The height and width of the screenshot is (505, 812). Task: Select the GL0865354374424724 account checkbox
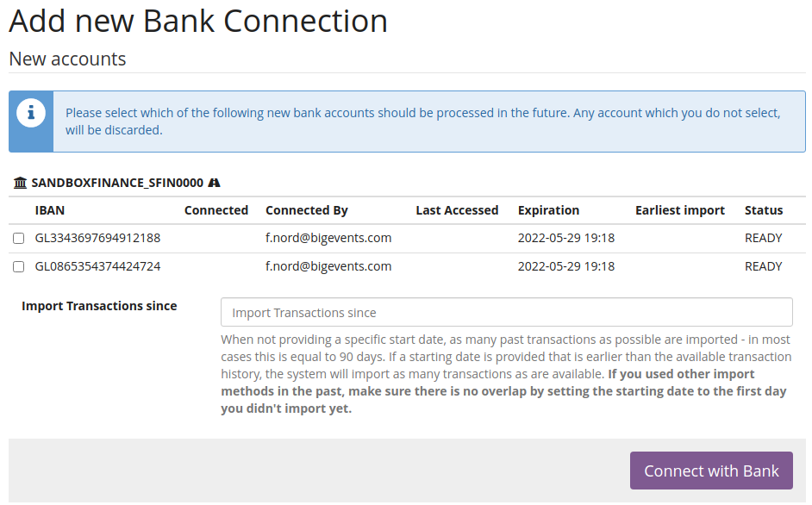(x=19, y=267)
